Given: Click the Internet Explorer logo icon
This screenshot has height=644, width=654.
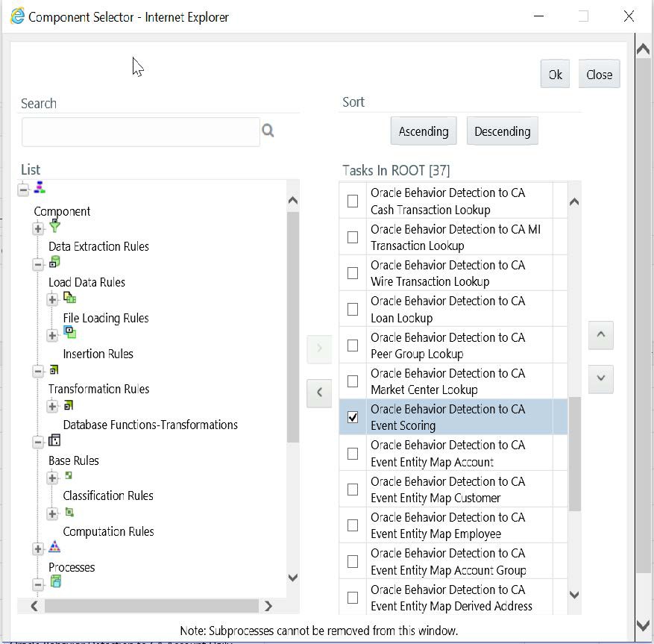Looking at the screenshot, I should click(x=17, y=16).
